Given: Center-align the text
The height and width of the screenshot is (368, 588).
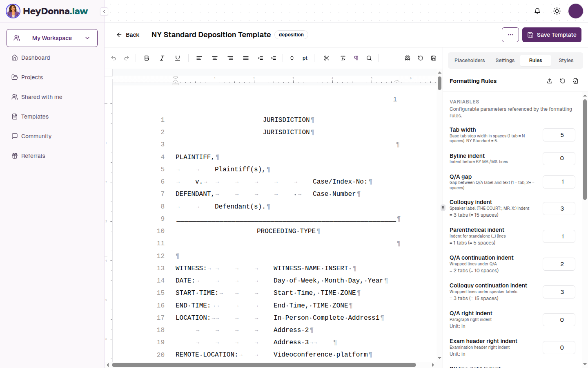Looking at the screenshot, I should [214, 58].
